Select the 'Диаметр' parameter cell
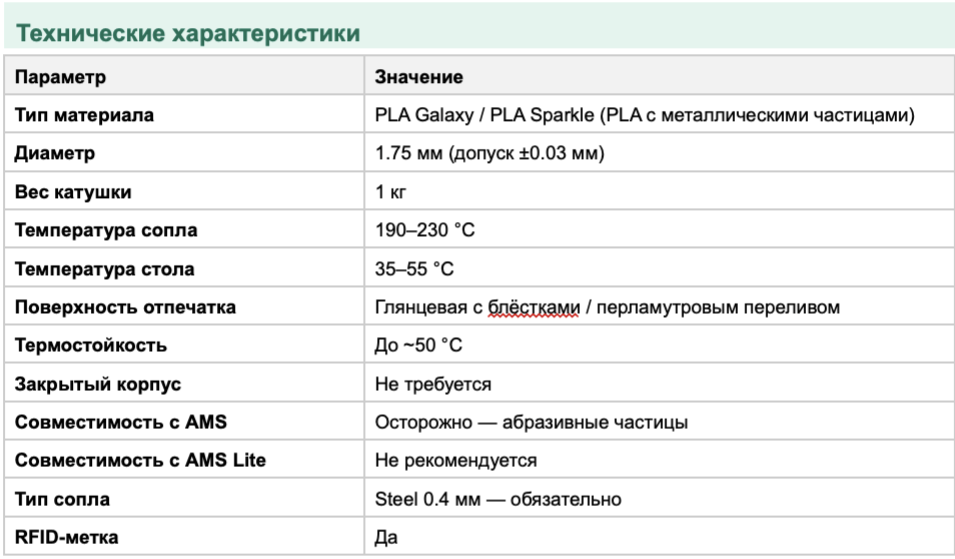This screenshot has height=559, width=955. (185, 152)
